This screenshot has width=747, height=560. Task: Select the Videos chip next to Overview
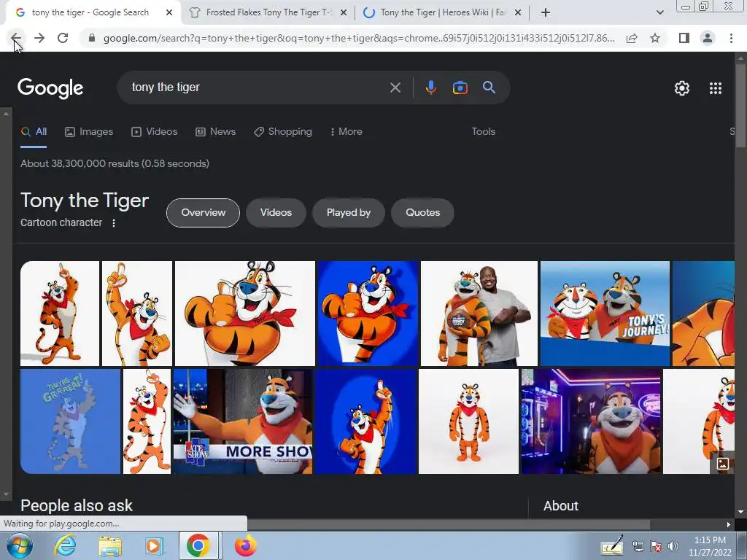(x=276, y=212)
